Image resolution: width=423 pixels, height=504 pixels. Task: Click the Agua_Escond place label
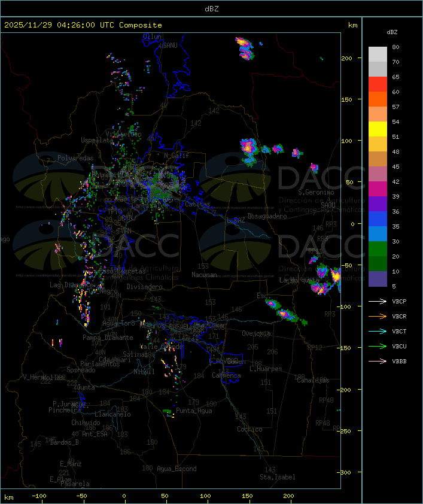pos(176,469)
